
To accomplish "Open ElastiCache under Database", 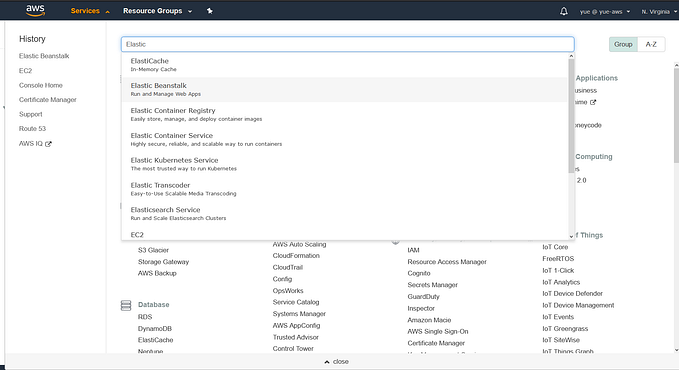I will [155, 340].
